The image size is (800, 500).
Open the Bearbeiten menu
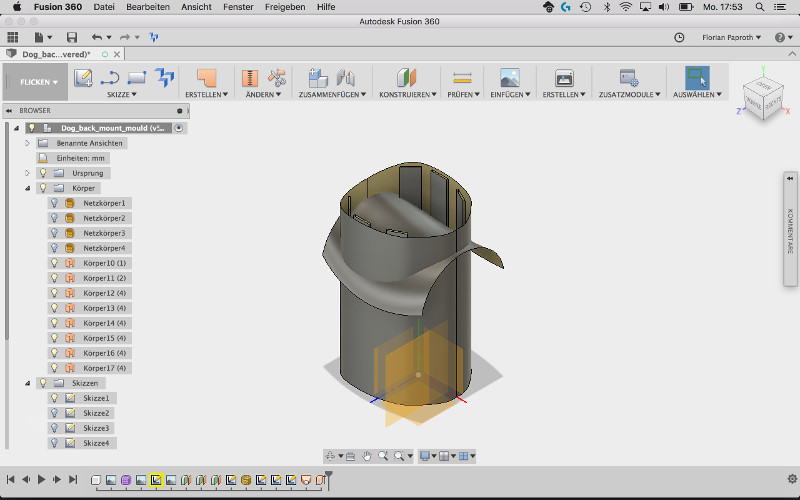pyautogui.click(x=147, y=6)
